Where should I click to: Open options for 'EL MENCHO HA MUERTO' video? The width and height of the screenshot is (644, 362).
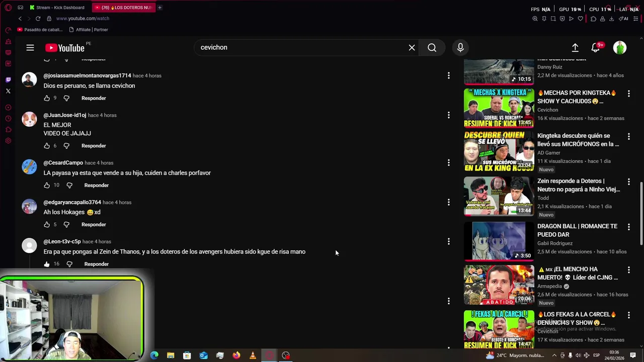pyautogui.click(x=628, y=270)
